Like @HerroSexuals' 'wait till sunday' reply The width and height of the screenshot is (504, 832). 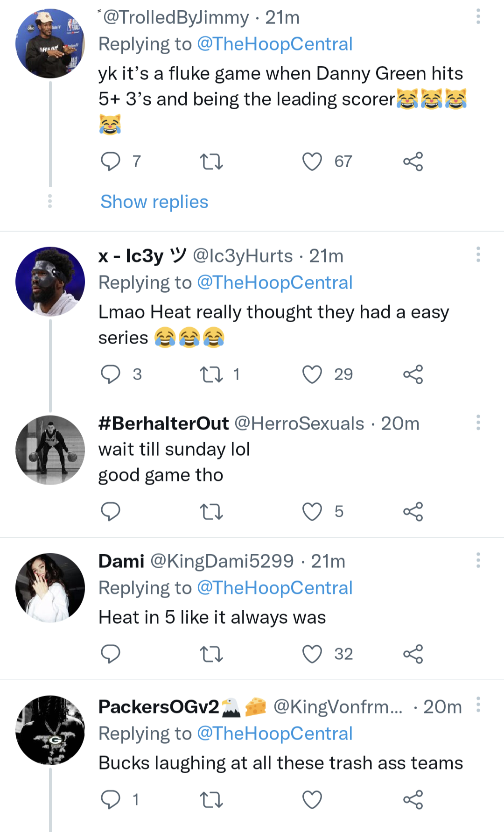click(311, 511)
